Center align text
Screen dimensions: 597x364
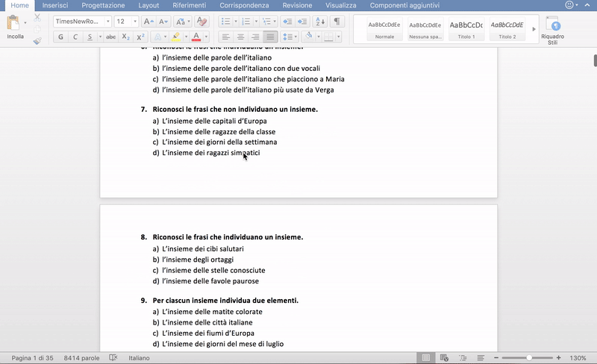(x=240, y=37)
